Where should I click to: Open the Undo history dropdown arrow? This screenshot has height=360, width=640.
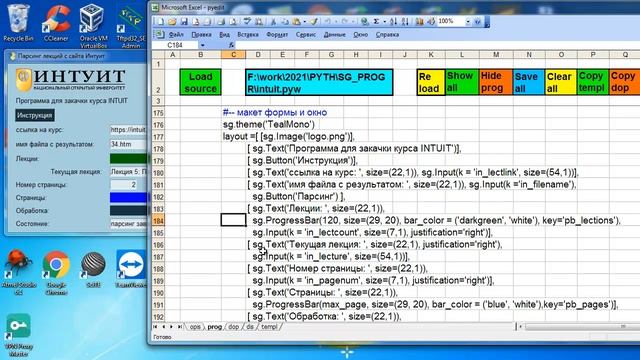coord(336,21)
